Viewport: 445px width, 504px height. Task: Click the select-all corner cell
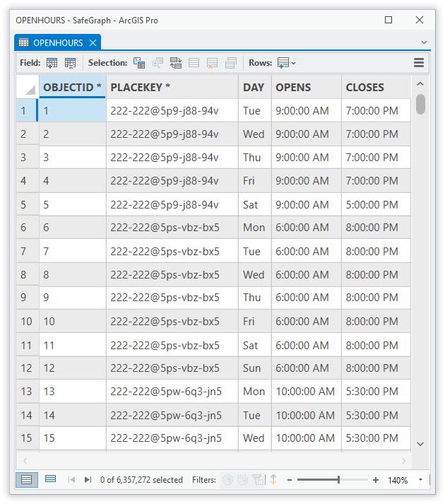[28, 87]
